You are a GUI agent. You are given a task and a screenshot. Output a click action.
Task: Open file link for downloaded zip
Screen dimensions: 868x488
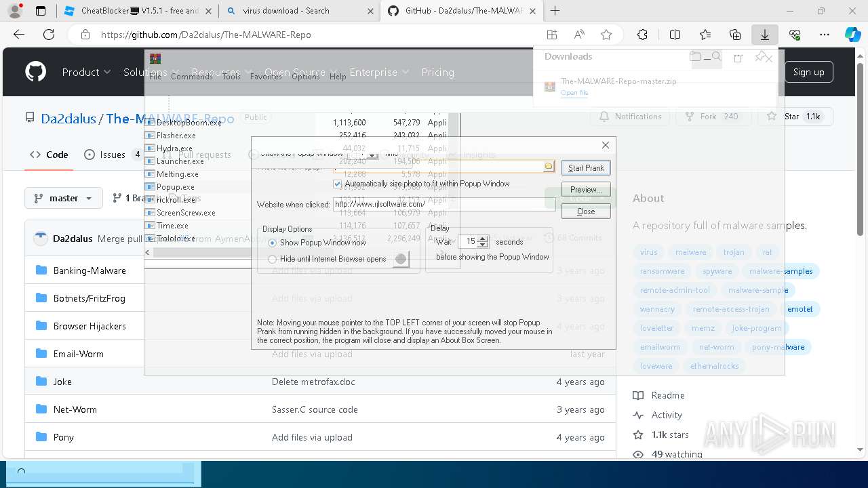(574, 93)
